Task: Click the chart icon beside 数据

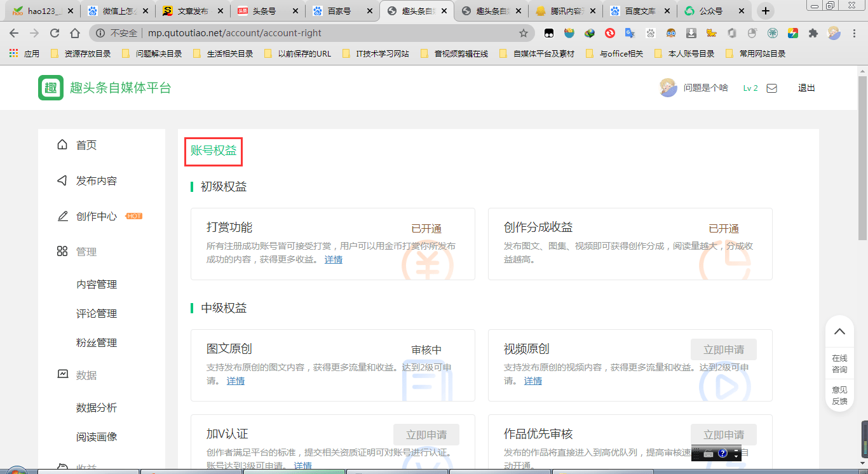Action: (x=62, y=375)
